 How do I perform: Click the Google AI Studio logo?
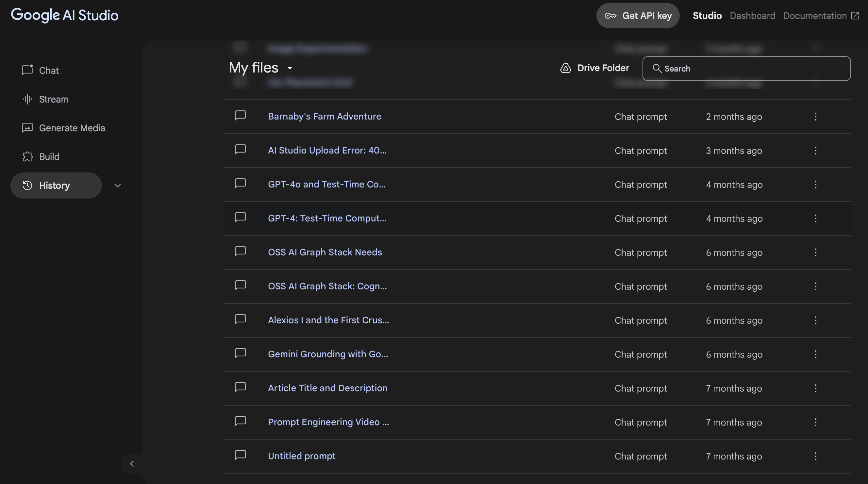click(65, 15)
